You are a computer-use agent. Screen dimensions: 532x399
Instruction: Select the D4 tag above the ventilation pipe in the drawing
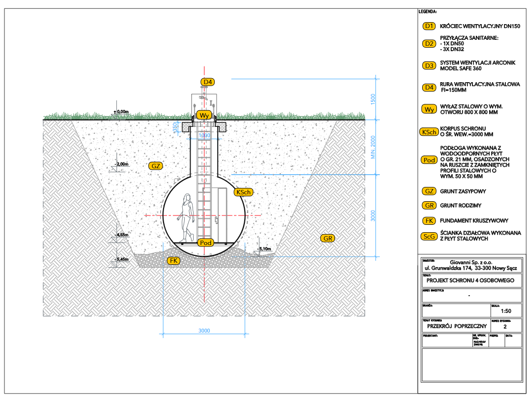(x=208, y=82)
